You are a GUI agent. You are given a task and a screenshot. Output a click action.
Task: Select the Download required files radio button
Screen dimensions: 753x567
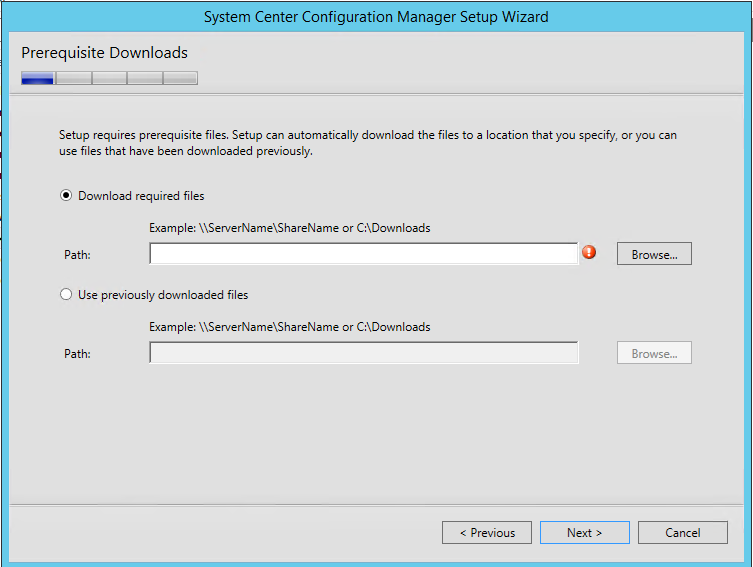(x=66, y=195)
